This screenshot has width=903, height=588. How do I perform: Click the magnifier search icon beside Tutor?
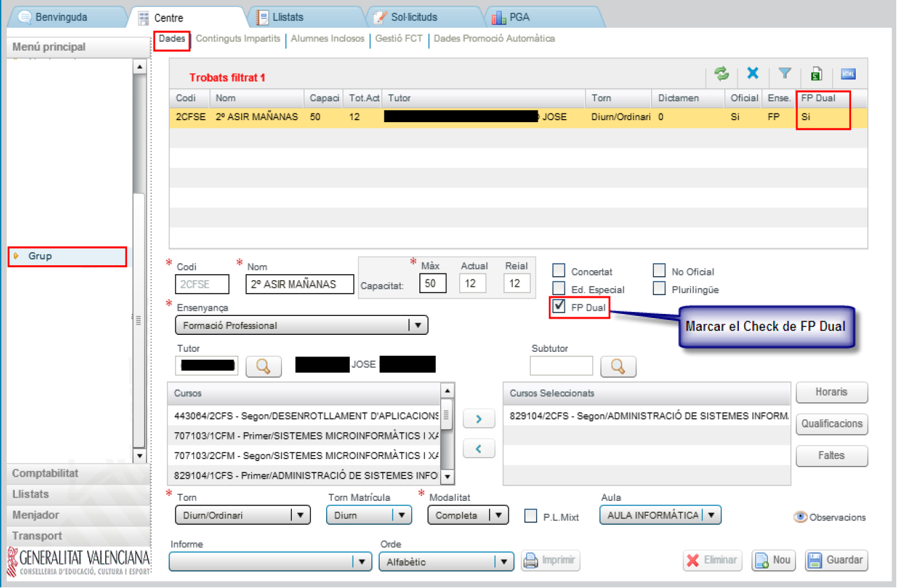tap(263, 366)
